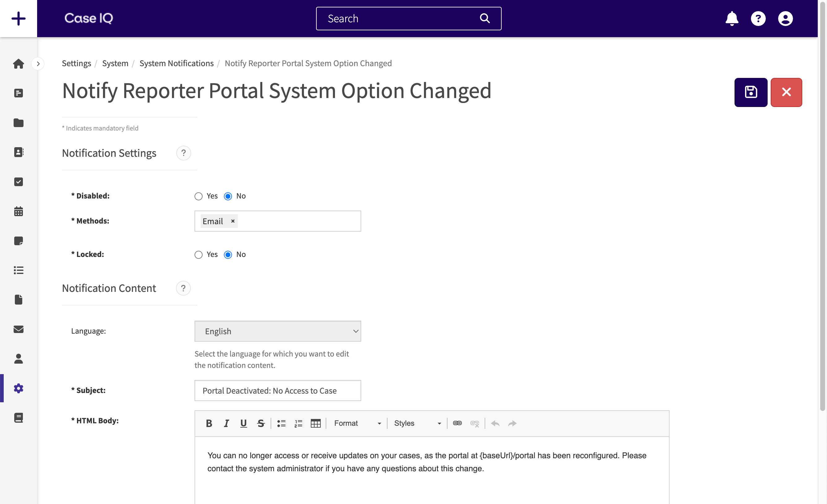Open help for Notification Settings
This screenshot has height=504, width=827.
(x=183, y=153)
